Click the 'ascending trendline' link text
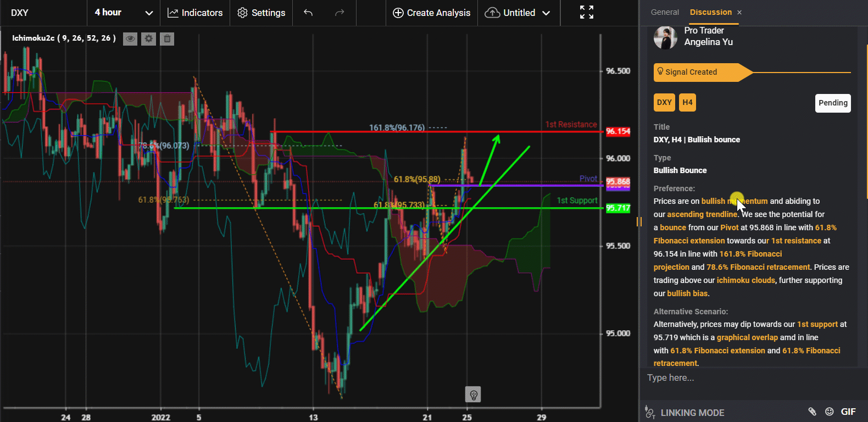 (702, 214)
